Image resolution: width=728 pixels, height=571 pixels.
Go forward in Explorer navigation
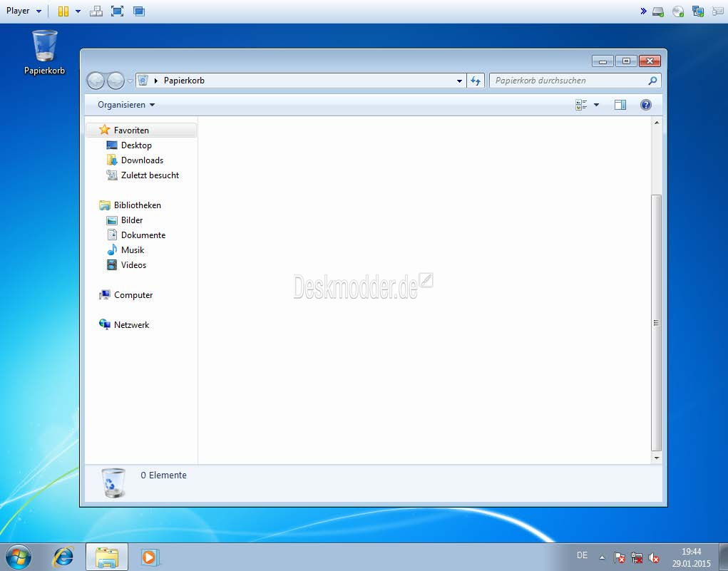click(x=116, y=81)
